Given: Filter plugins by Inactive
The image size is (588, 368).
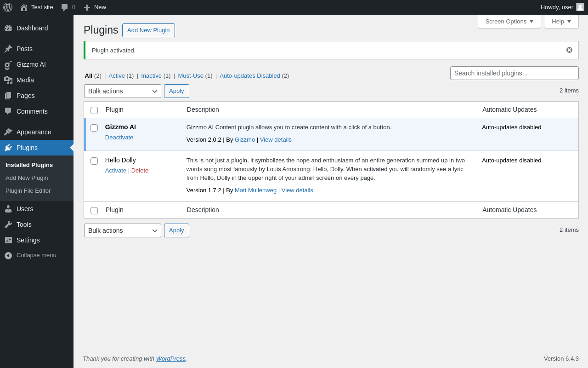Looking at the screenshot, I should click(x=151, y=76).
